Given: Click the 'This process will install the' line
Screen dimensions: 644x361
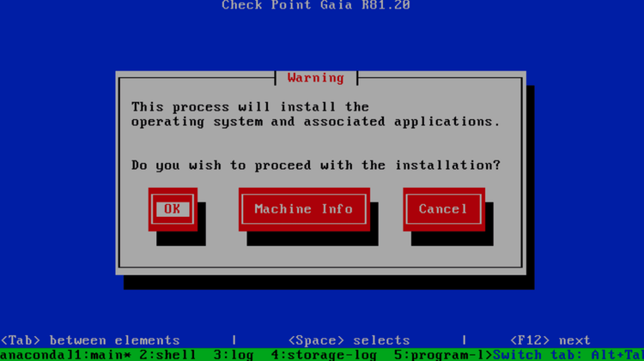Looking at the screenshot, I should [250, 107].
